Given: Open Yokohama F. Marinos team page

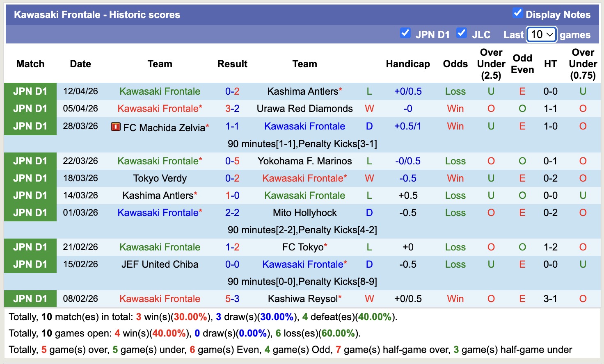Looking at the screenshot, I should pyautogui.click(x=305, y=161).
